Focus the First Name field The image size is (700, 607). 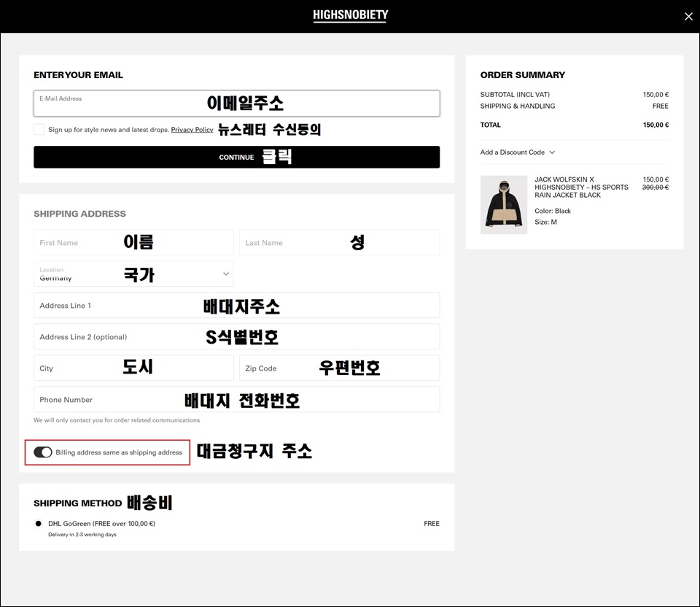(x=133, y=242)
